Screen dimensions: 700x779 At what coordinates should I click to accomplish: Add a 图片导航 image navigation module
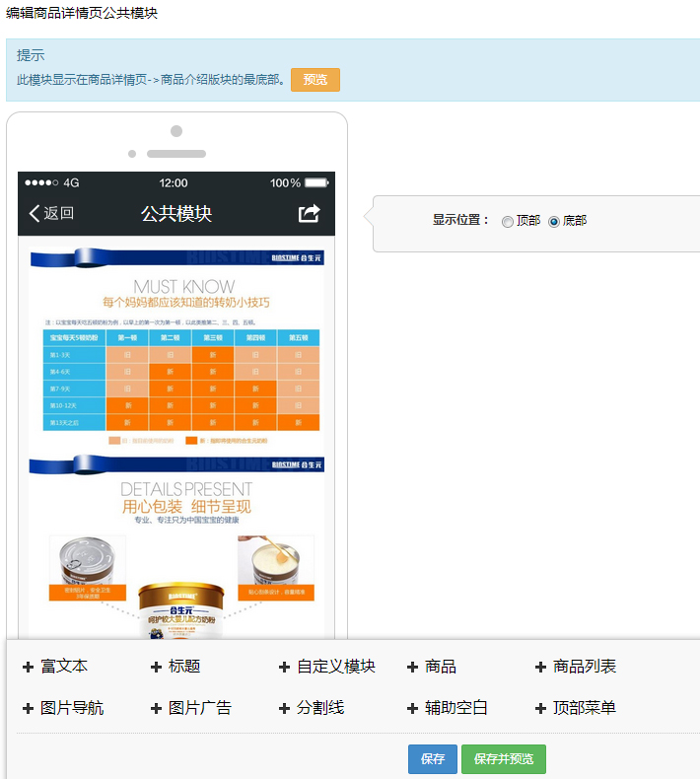point(63,708)
